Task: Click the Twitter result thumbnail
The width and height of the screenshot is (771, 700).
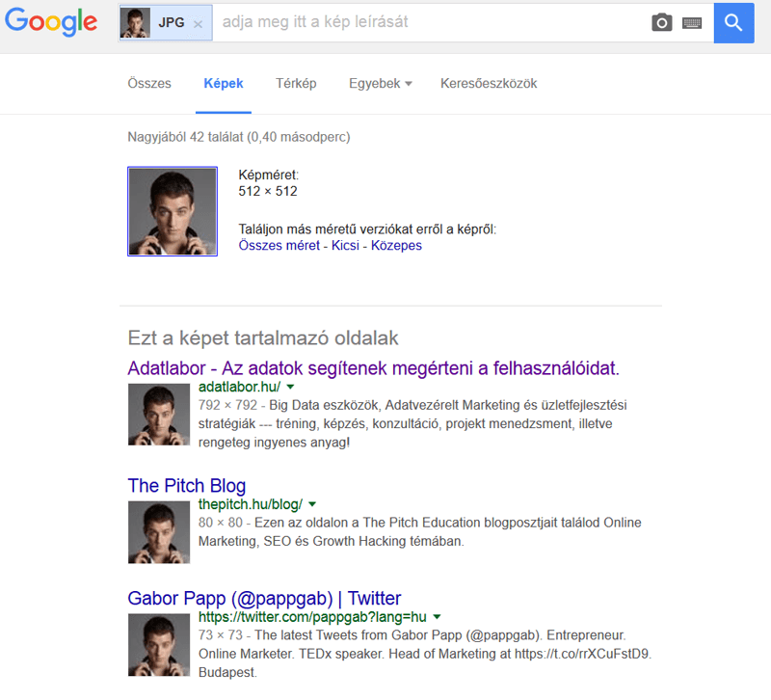Action: click(158, 644)
